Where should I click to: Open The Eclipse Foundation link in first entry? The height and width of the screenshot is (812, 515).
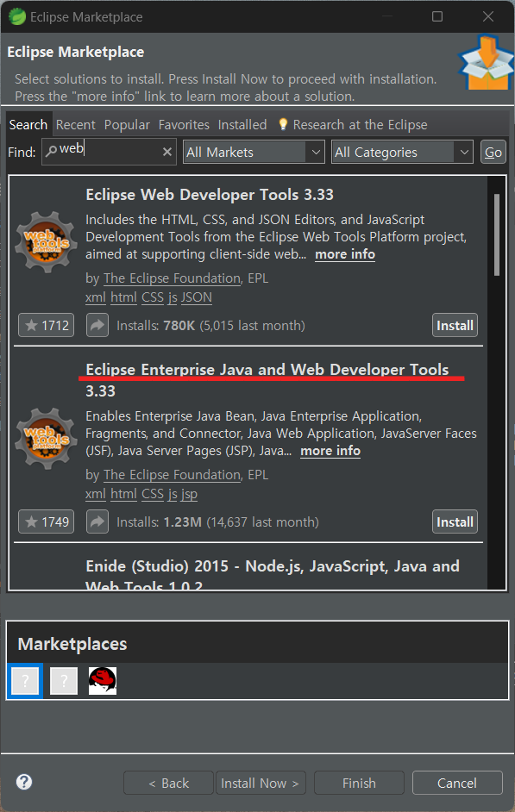point(172,278)
